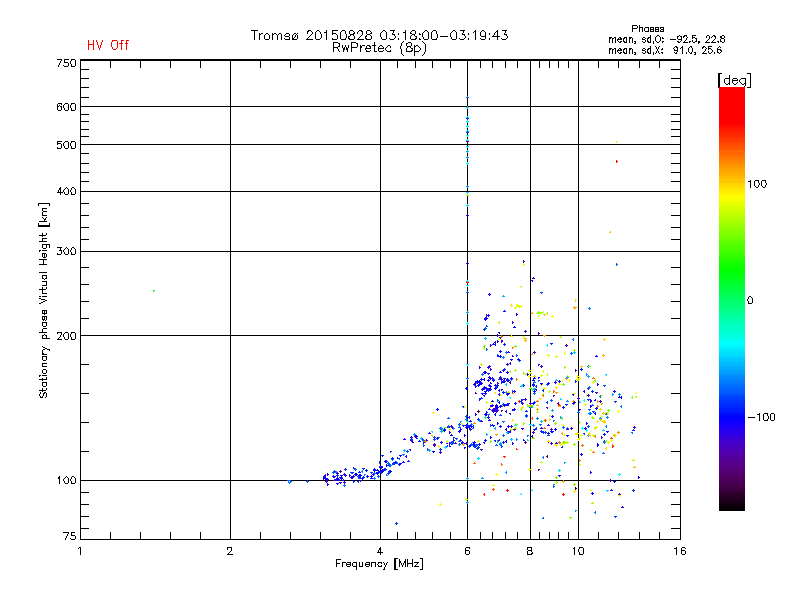Image resolution: width=800 pixels, height=600 pixels.
Task: Click the red 'HV Off' status label
Action: (x=108, y=45)
